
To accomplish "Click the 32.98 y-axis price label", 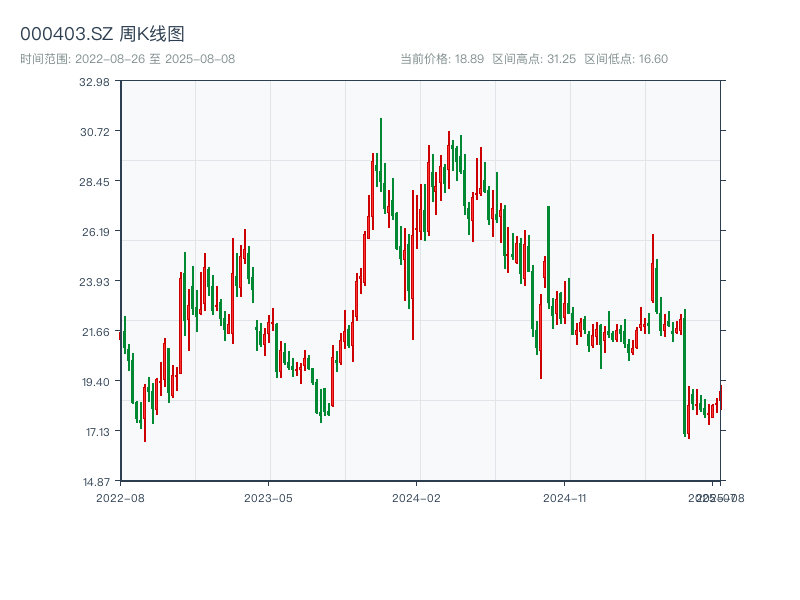I will tap(94, 82).
